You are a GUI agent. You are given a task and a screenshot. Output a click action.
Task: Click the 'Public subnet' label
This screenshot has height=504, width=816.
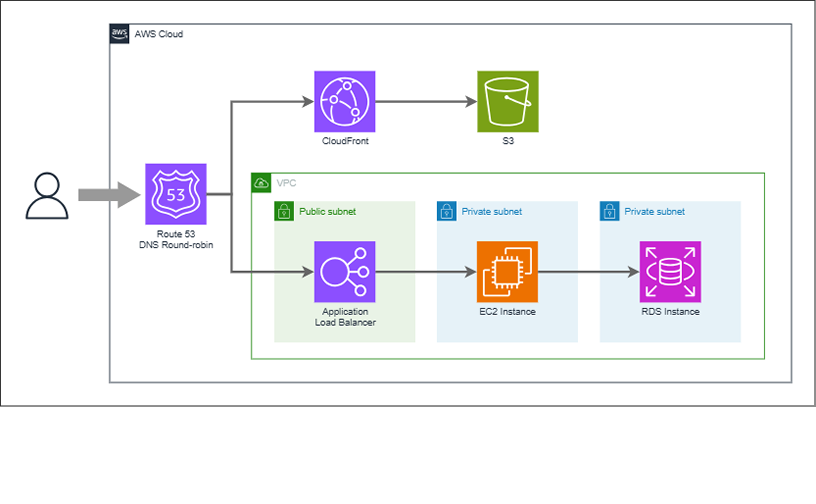327,211
